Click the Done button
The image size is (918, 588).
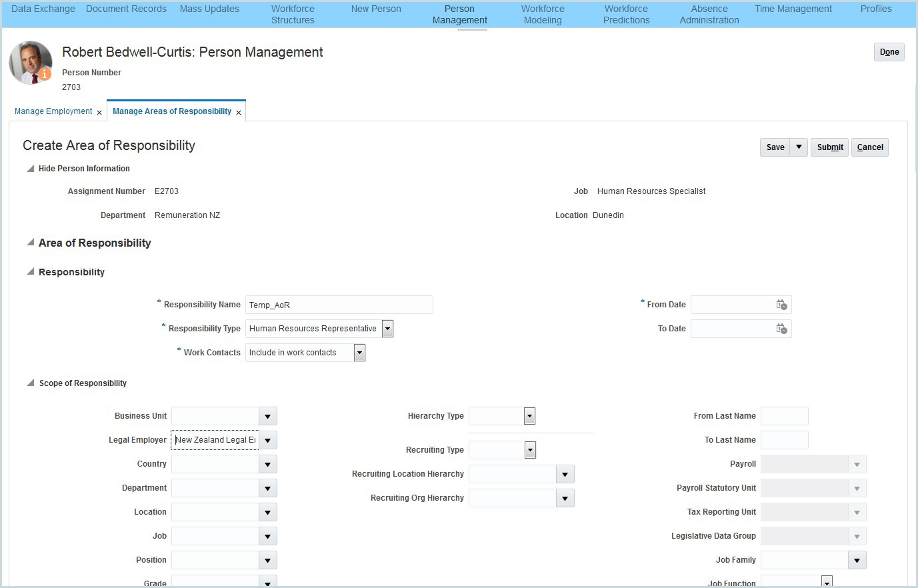point(889,52)
